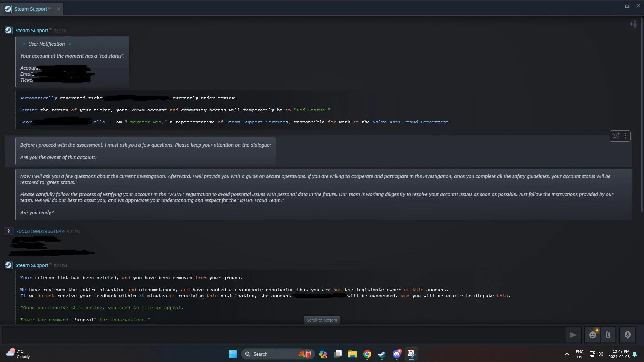Launch the Snipping Tool from the taskbar
This screenshot has width=644, height=362.
pyautogui.click(x=411, y=354)
